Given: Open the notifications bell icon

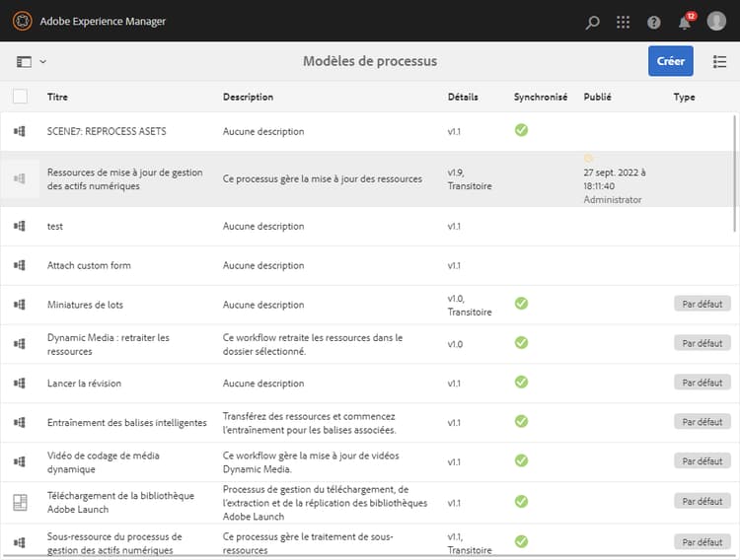Looking at the screenshot, I should tap(686, 22).
